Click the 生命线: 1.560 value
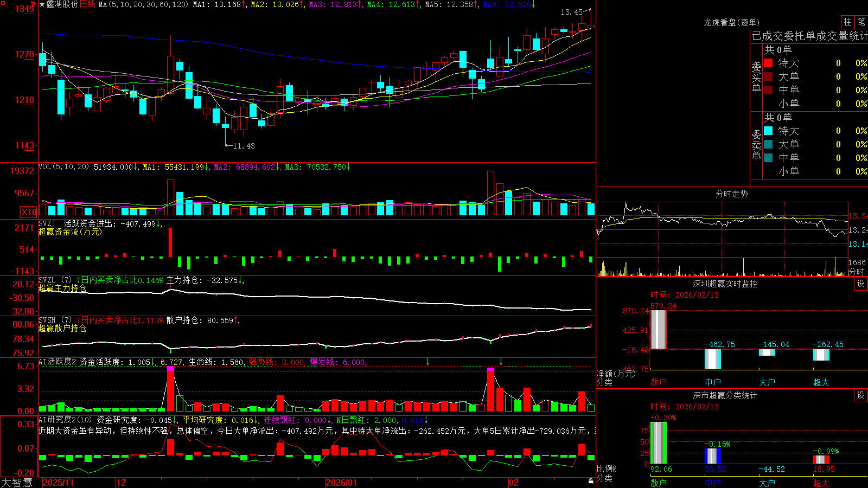This screenshot has height=488, width=868. 216,362
